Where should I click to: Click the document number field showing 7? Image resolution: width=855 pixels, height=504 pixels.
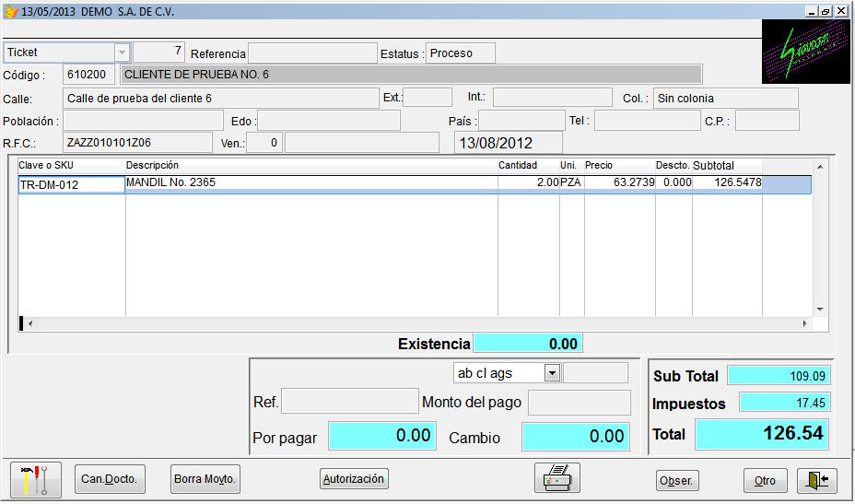click(158, 53)
